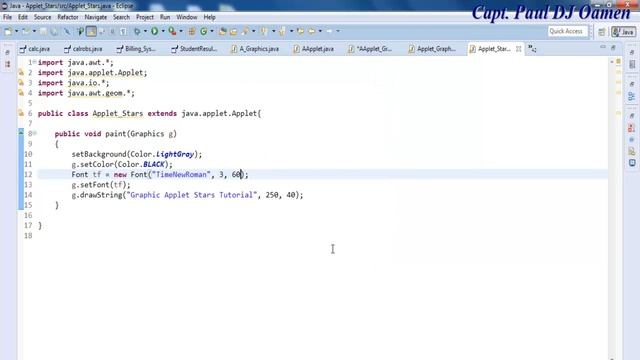Open the Refactor menu
This screenshot has width=640, height=360.
(68, 17)
